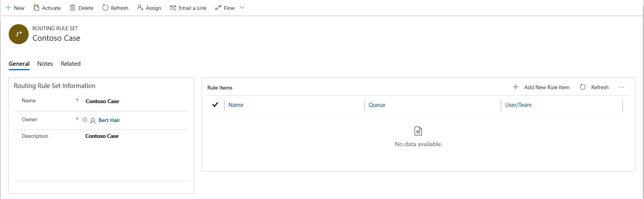Click the Rule Items section heading
Image resolution: width=644 pixels, height=199 pixels.
220,88
